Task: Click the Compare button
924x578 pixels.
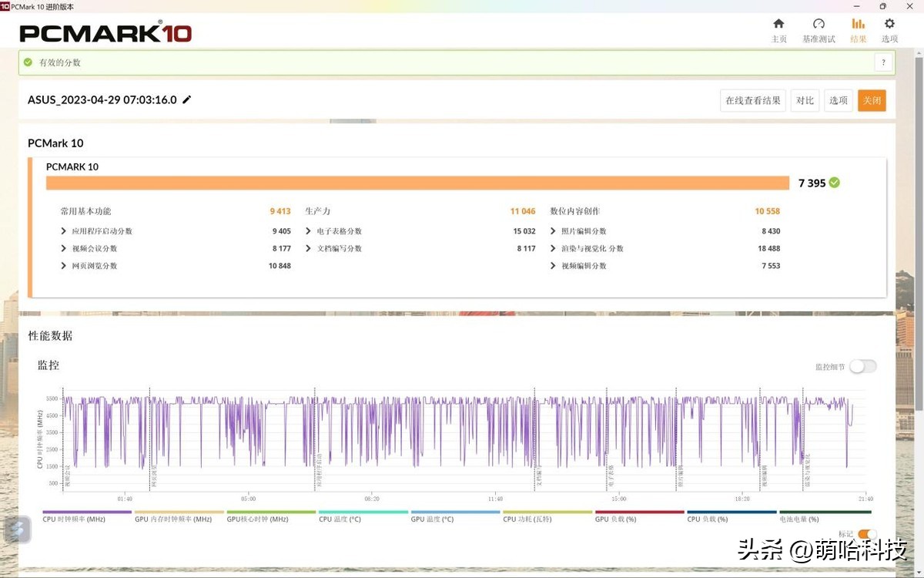Action: click(805, 100)
